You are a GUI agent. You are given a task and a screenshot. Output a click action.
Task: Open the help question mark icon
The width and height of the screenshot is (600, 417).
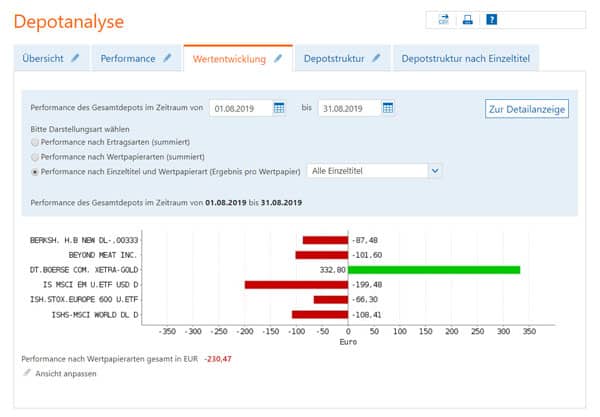(x=492, y=20)
